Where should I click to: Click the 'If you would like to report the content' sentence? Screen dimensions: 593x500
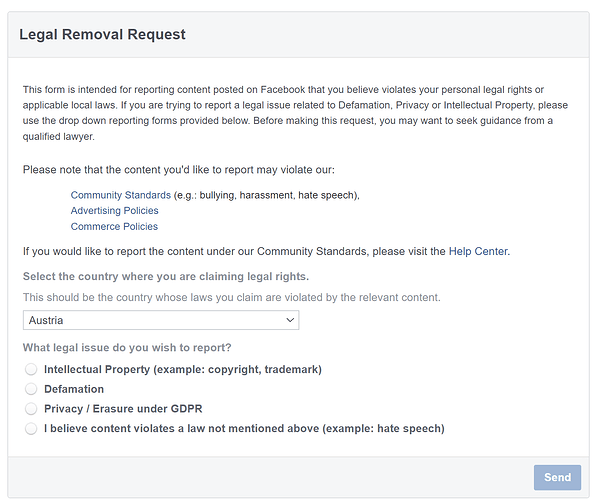tap(266, 252)
